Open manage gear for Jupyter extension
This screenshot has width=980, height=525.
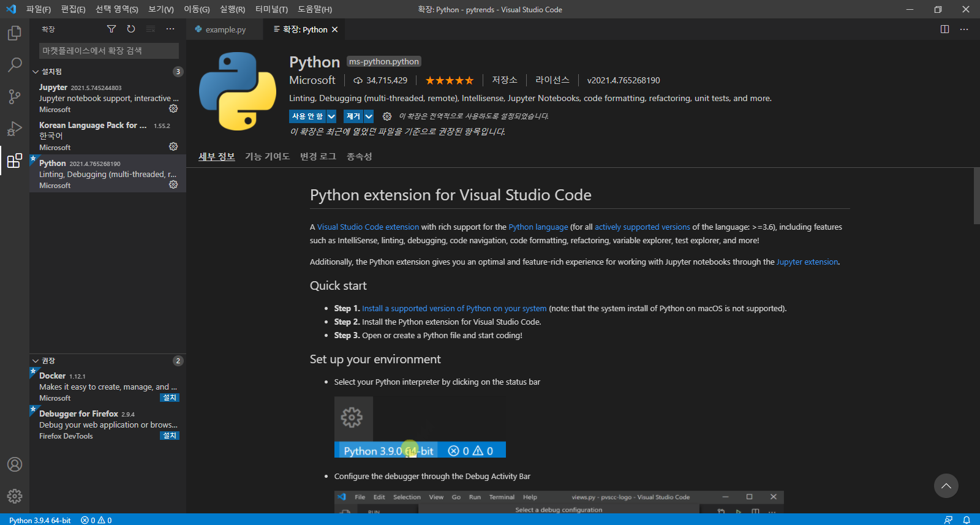coord(173,108)
